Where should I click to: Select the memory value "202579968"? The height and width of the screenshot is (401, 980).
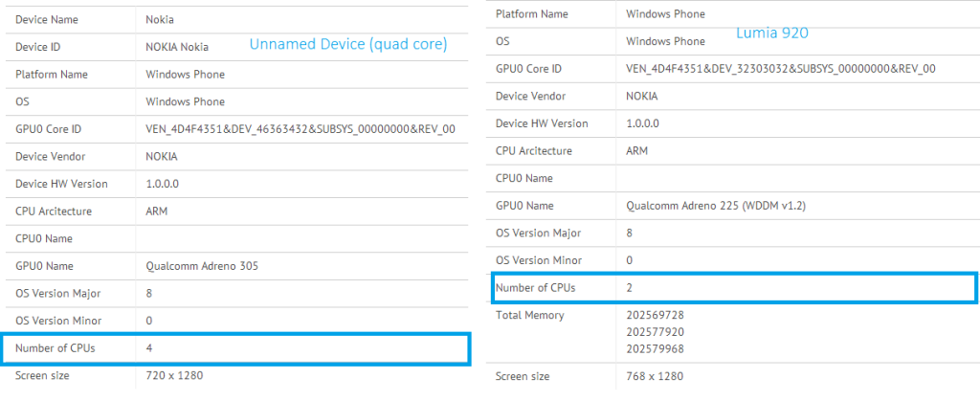point(655,348)
